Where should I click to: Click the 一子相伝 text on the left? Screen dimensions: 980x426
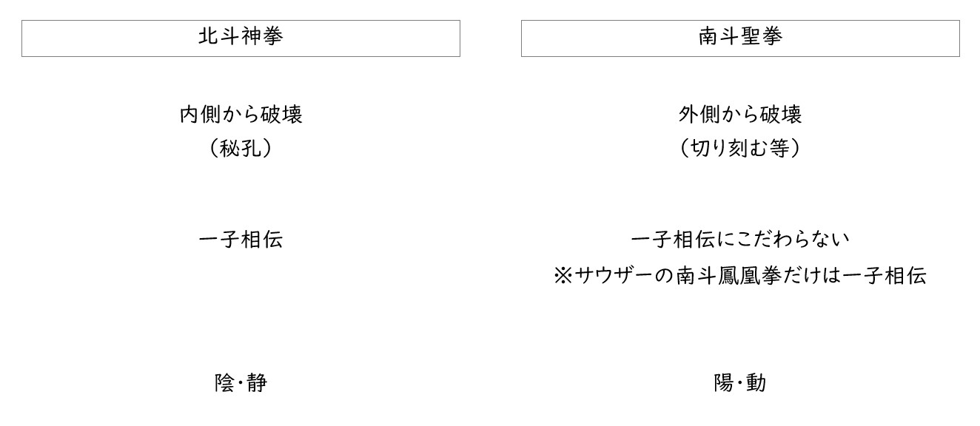click(241, 240)
